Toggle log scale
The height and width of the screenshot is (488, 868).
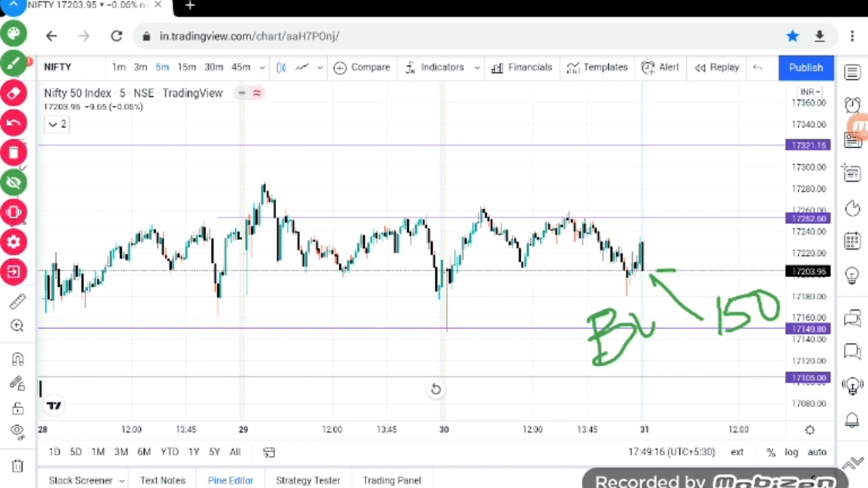(x=791, y=452)
